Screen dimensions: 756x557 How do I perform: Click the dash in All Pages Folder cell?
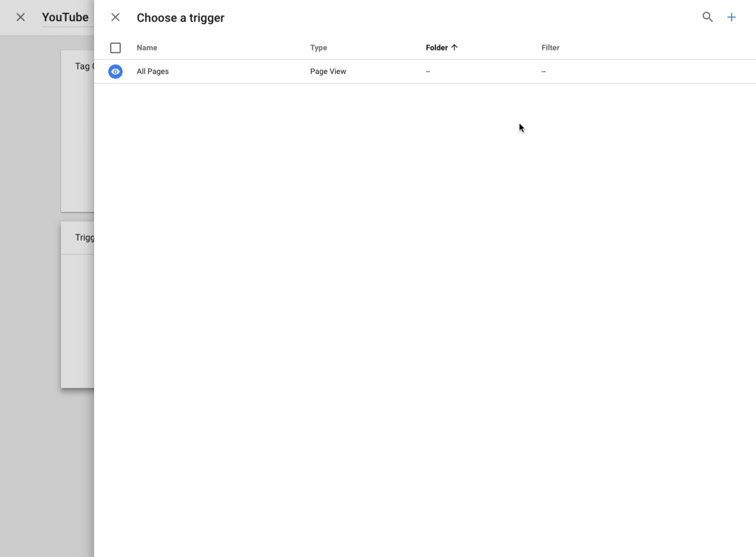(428, 71)
